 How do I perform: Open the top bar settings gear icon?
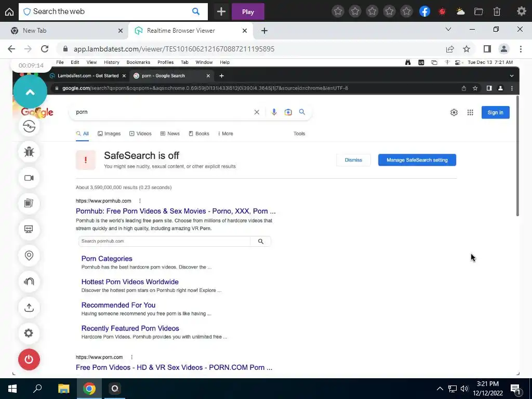[x=522, y=11]
